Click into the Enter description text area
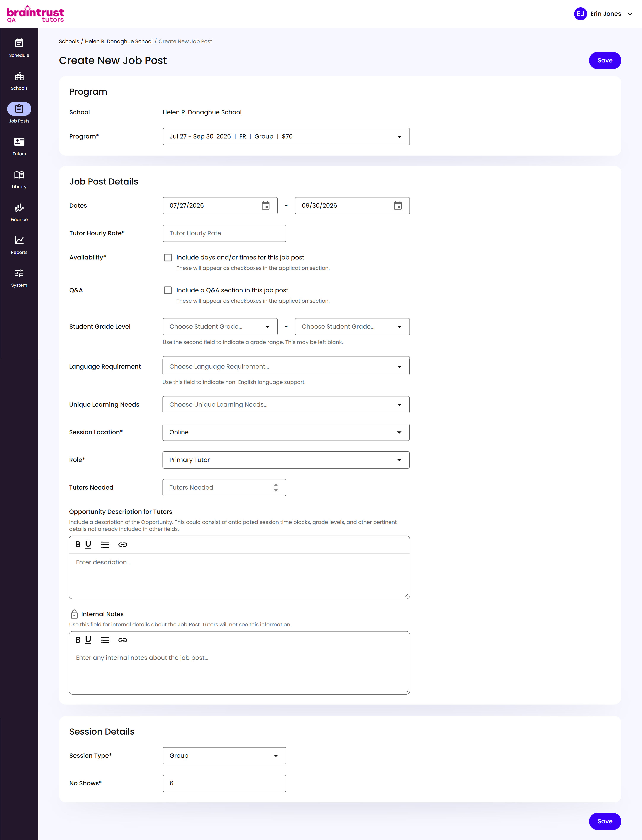This screenshot has height=840, width=642. click(239, 576)
